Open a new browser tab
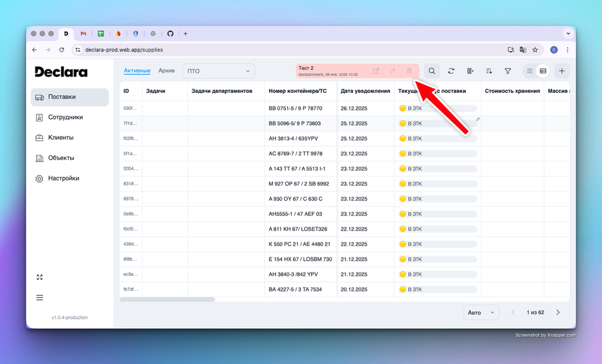602x364 pixels. point(185,34)
